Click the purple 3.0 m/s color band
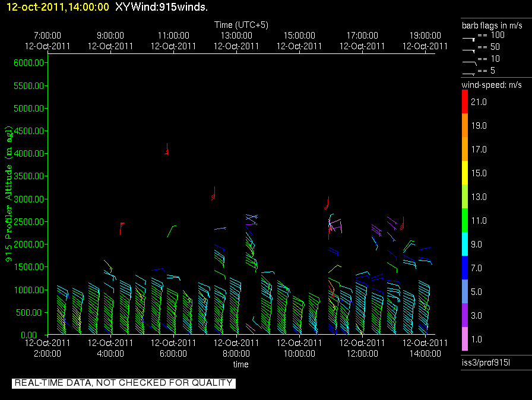The width and height of the screenshot is (532, 400). pos(464,315)
